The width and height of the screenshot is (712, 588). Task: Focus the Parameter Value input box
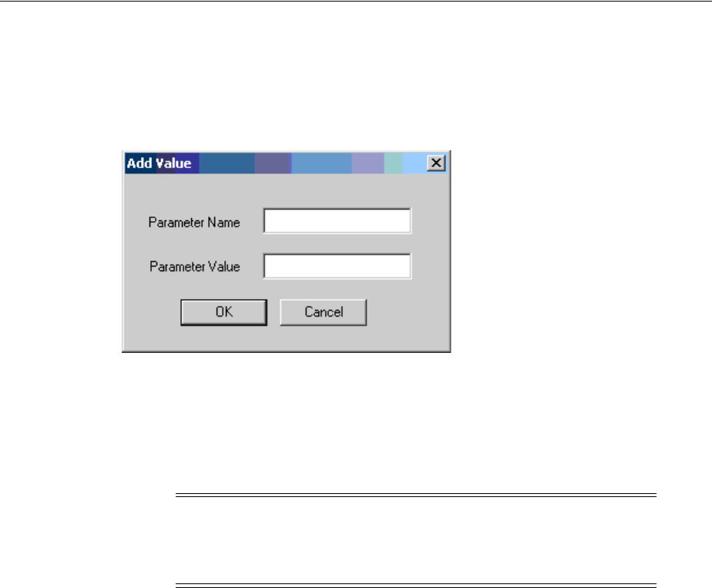337,266
